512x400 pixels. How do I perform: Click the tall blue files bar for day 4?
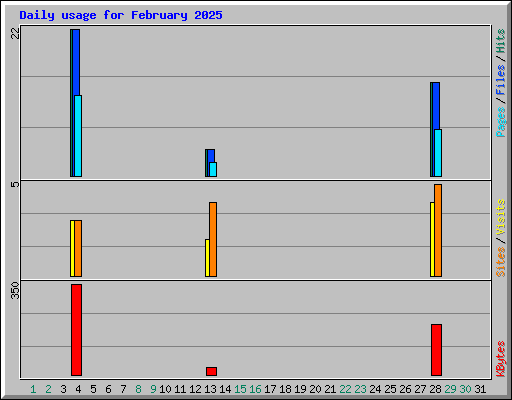click(76, 62)
